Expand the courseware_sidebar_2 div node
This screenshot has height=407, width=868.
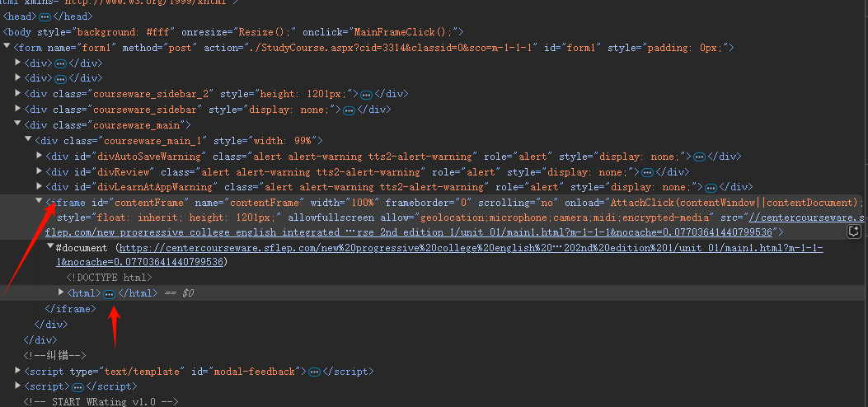click(17, 93)
